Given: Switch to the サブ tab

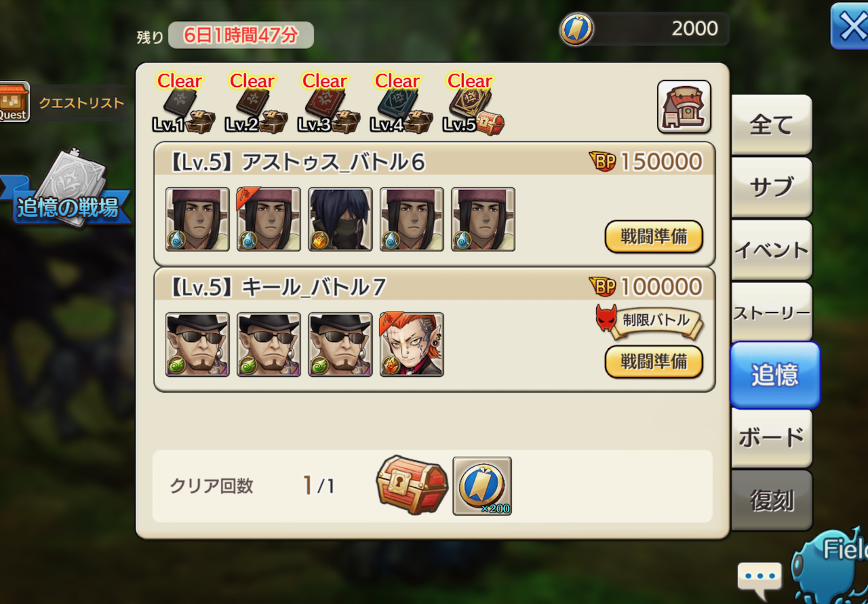Looking at the screenshot, I should point(771,187).
